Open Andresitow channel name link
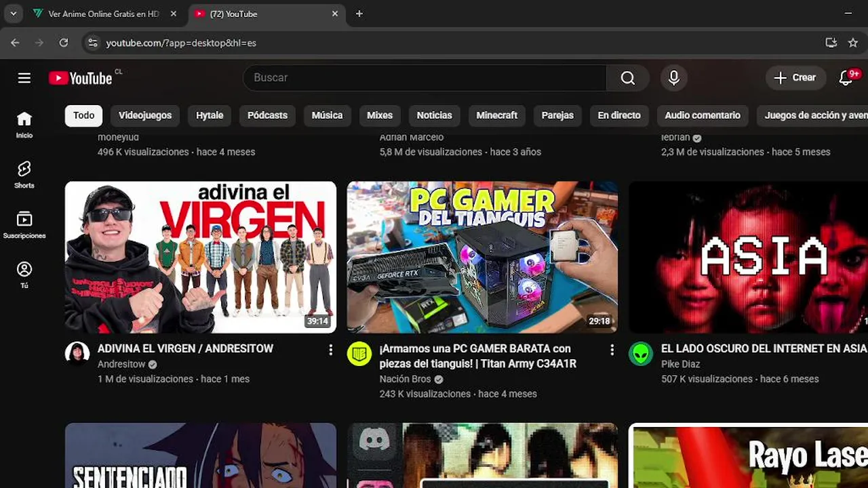 click(x=121, y=364)
